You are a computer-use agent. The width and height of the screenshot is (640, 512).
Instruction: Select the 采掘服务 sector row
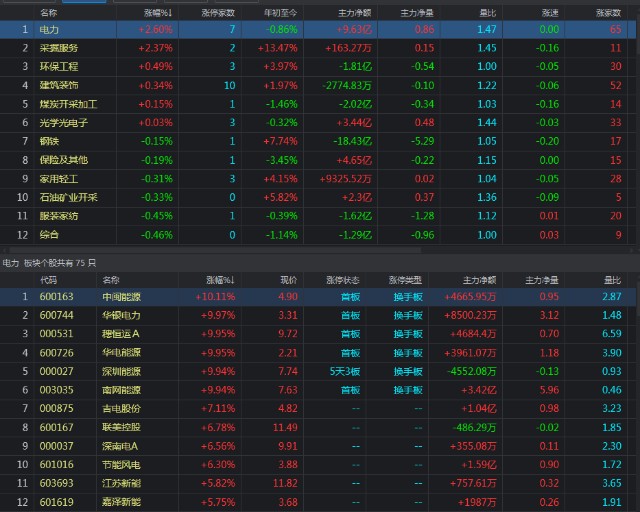59,48
